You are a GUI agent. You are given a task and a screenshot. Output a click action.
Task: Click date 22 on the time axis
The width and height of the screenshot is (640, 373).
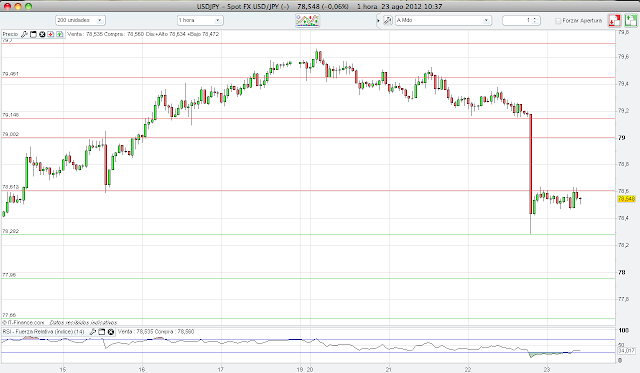coord(468,369)
